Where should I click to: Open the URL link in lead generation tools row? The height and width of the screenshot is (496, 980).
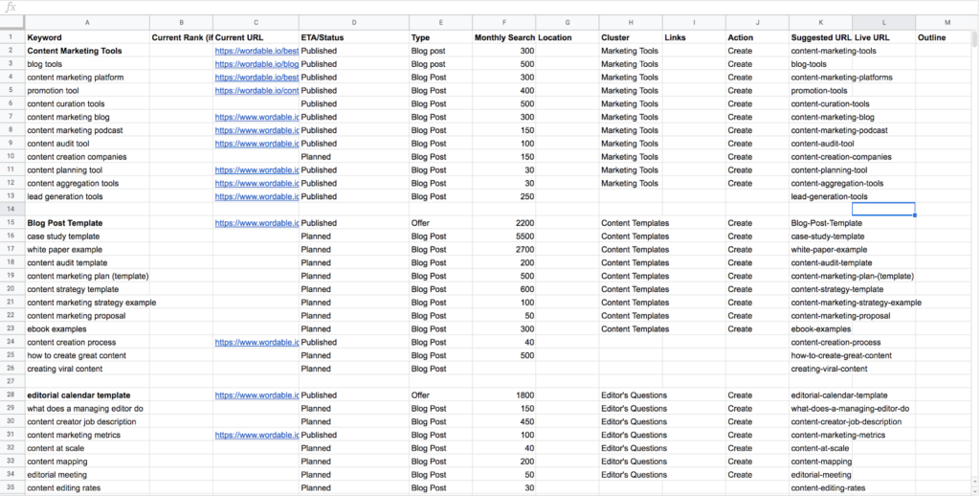coord(256,196)
